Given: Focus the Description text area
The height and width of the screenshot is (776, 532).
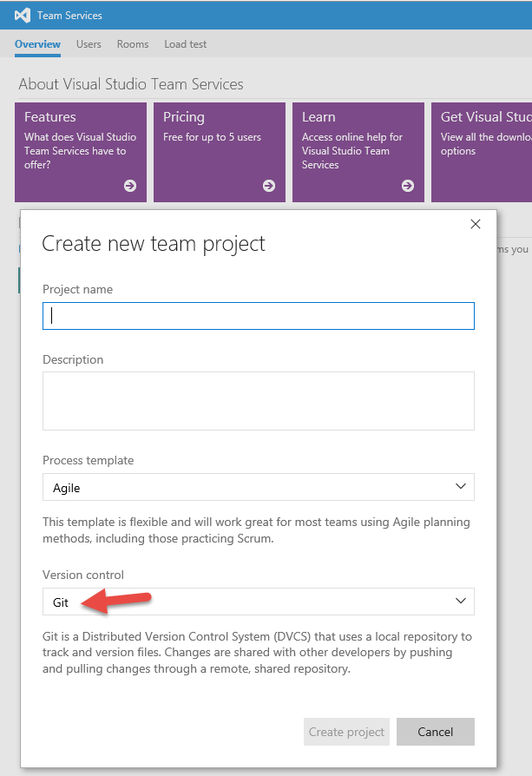Looking at the screenshot, I should coord(259,401).
